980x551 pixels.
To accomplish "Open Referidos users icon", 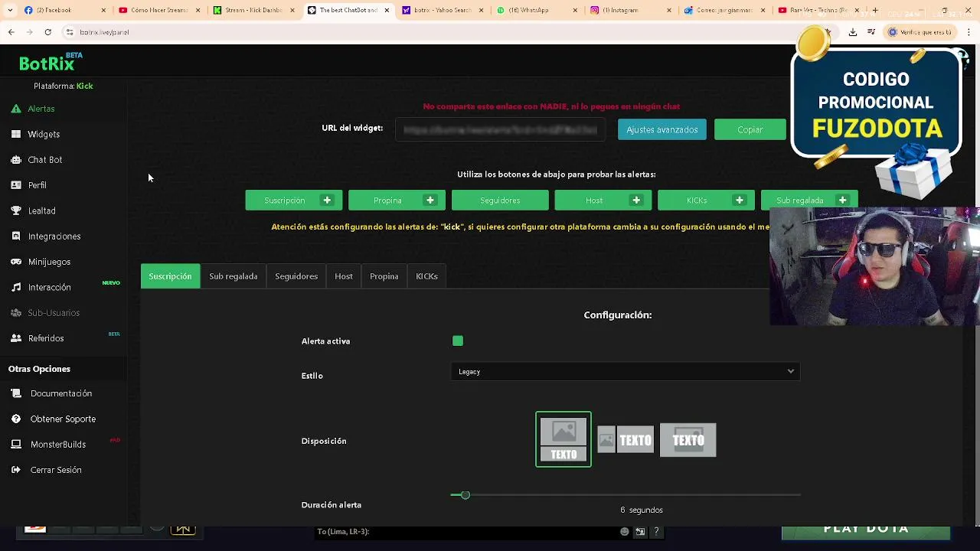I will coord(16,338).
